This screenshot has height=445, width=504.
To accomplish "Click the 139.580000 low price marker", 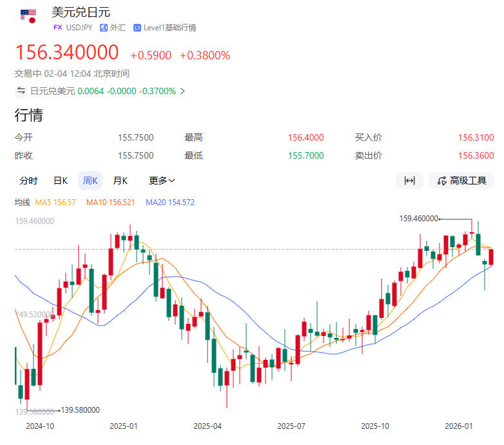I will pos(81,410).
